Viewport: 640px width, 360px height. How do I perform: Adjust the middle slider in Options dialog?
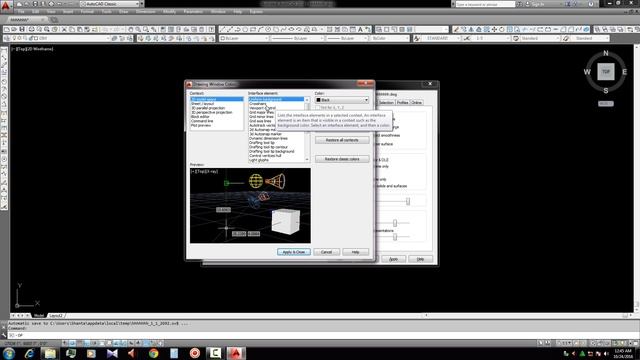pyautogui.click(x=395, y=223)
